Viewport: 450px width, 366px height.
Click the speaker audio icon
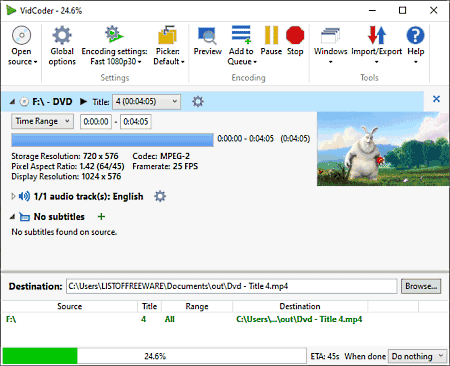(x=24, y=196)
